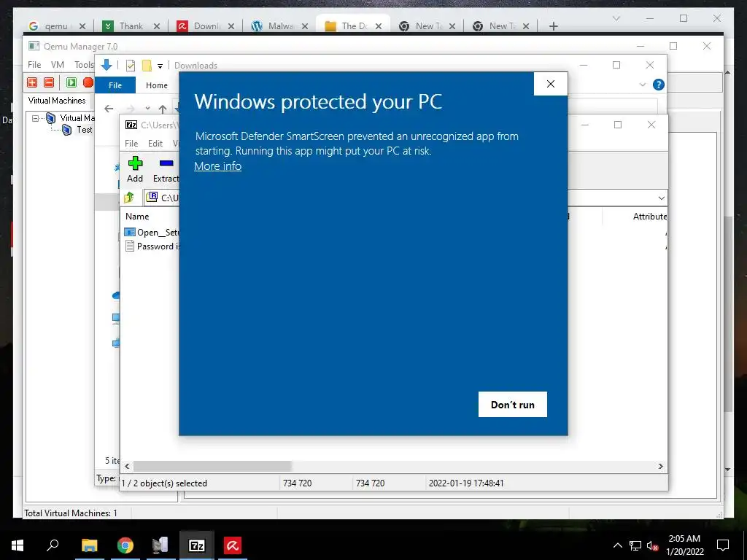Open the Edit menu in 7-Zip

(155, 144)
